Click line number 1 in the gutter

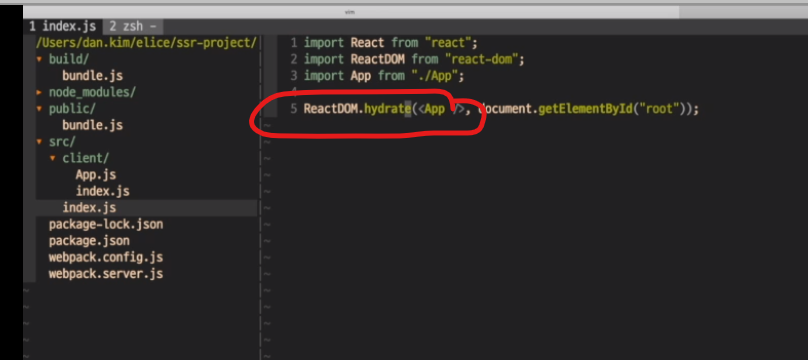(x=294, y=43)
